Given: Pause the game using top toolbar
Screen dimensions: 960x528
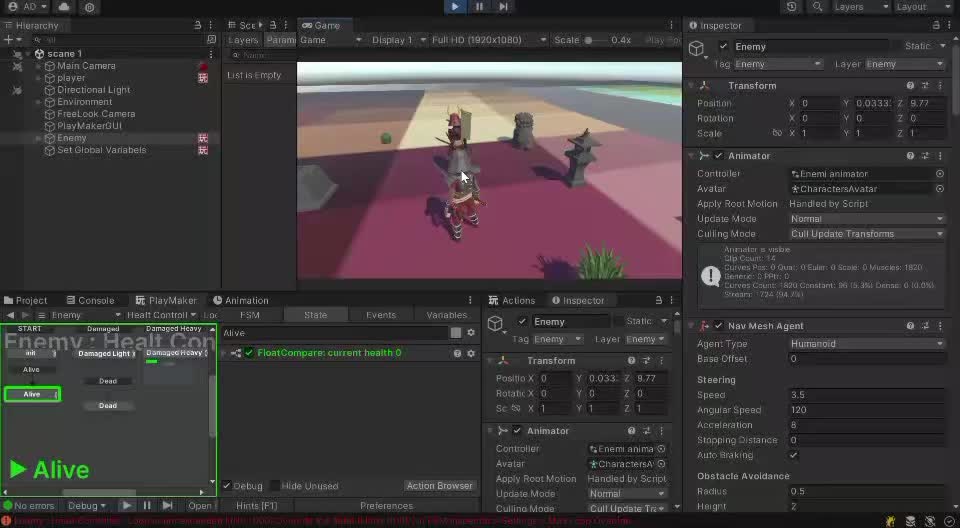Looking at the screenshot, I should tap(479, 7).
